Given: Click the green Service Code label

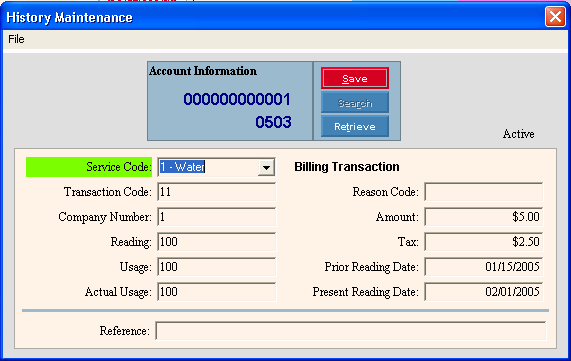Looking at the screenshot, I should 89,167.
